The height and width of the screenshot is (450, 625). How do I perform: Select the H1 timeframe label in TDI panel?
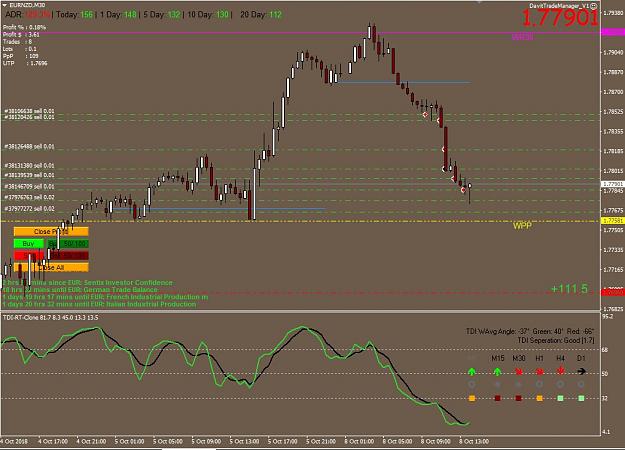tap(539, 358)
